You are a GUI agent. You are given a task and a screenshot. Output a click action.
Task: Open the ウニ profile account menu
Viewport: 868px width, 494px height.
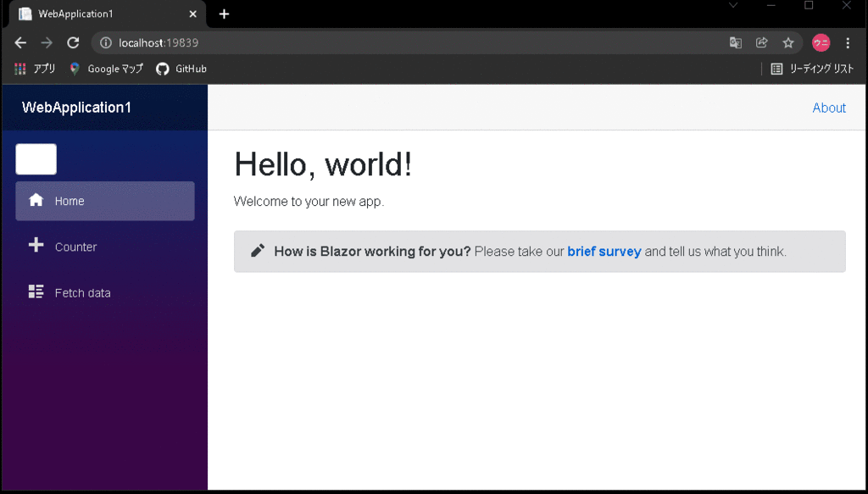pos(820,42)
